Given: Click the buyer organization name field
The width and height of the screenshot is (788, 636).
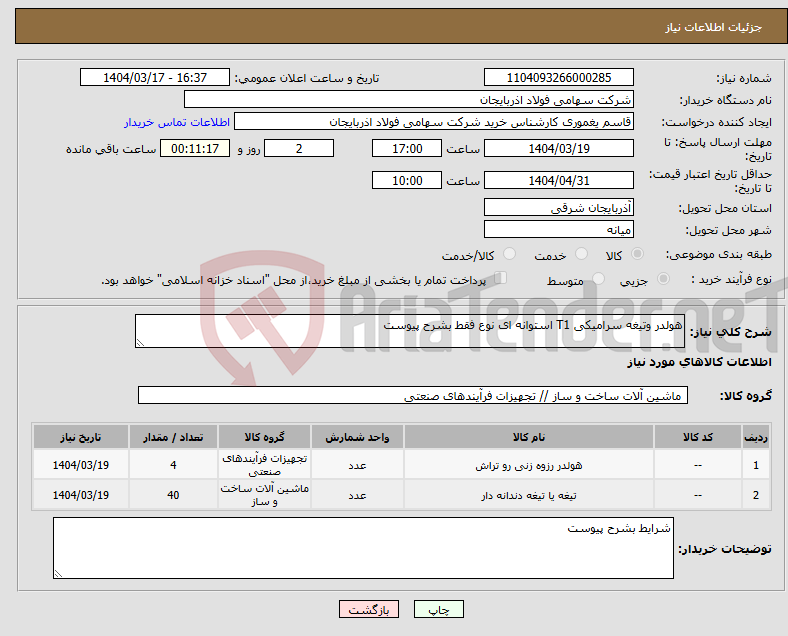Looking at the screenshot, I should [409, 99].
